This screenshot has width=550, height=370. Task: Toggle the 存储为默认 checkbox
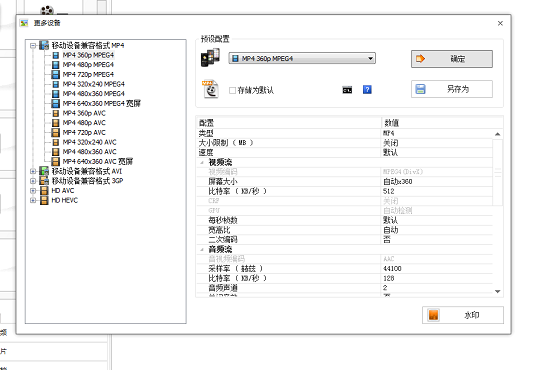pyautogui.click(x=232, y=90)
